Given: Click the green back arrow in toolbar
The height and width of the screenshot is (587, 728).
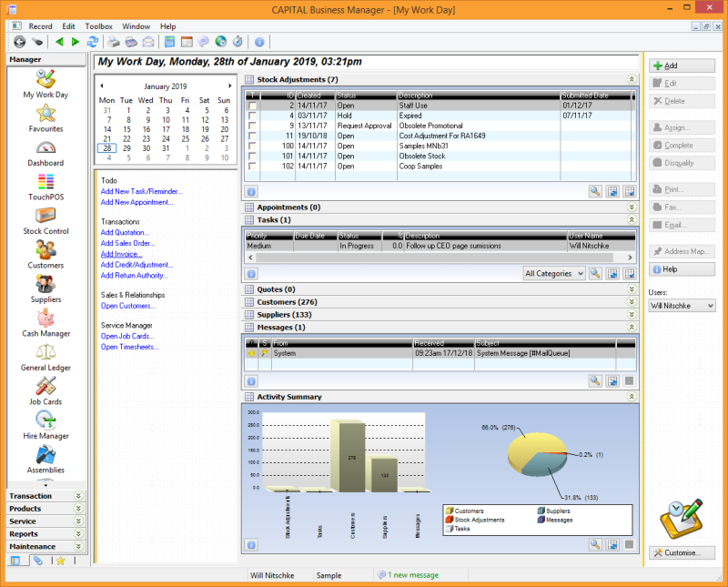Looking at the screenshot, I should click(x=59, y=42).
